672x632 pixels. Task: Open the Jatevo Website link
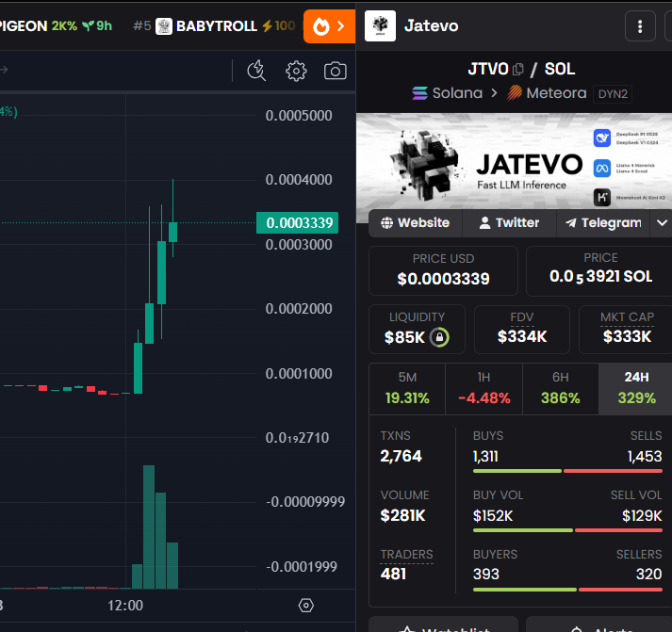click(x=416, y=222)
